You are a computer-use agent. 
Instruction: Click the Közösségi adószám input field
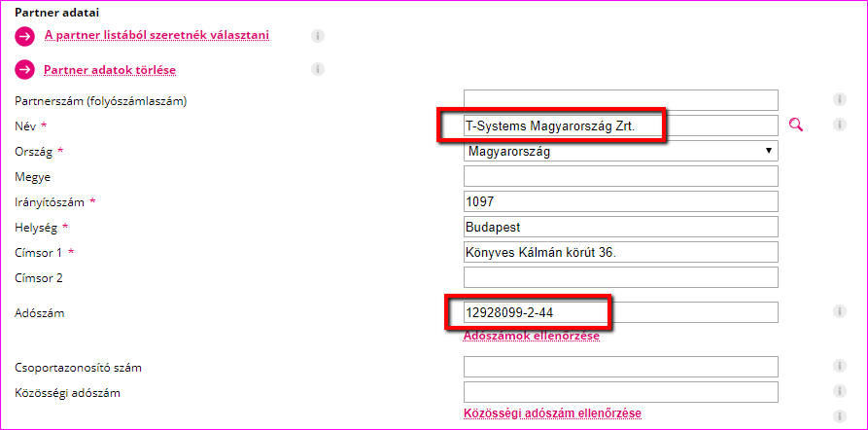(x=620, y=392)
